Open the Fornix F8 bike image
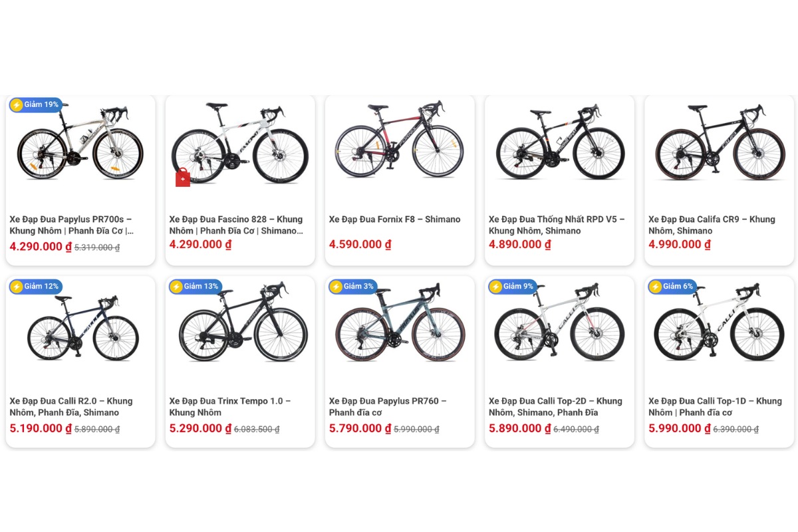Image resolution: width=798 pixels, height=532 pixels. tap(399, 143)
